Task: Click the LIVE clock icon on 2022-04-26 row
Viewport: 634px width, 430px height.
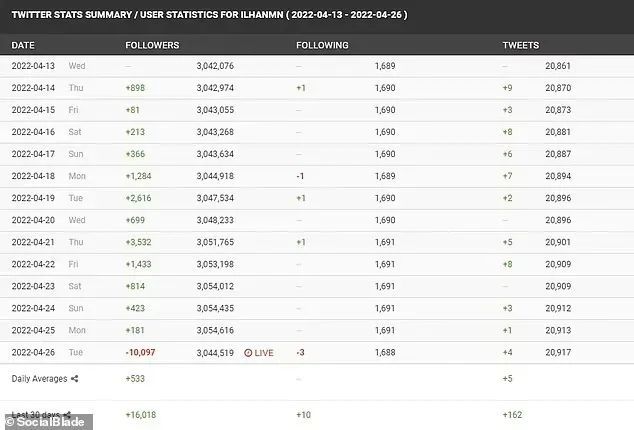Action: coord(248,353)
